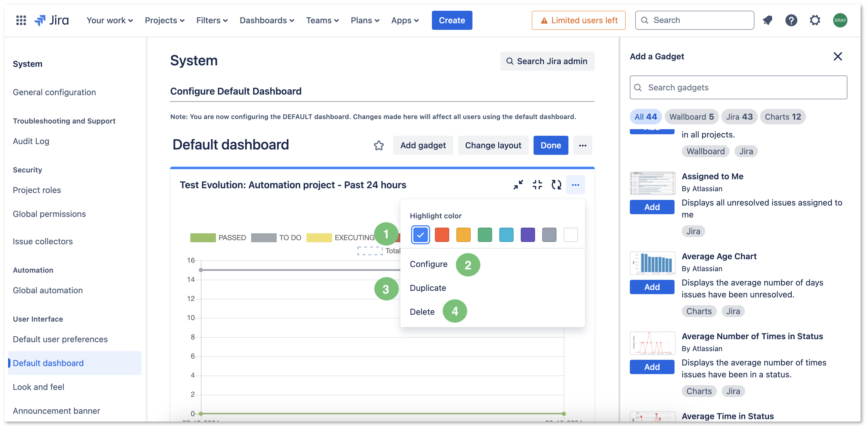Click Search Jira admin
This screenshot has width=868, height=429.
pyautogui.click(x=547, y=61)
